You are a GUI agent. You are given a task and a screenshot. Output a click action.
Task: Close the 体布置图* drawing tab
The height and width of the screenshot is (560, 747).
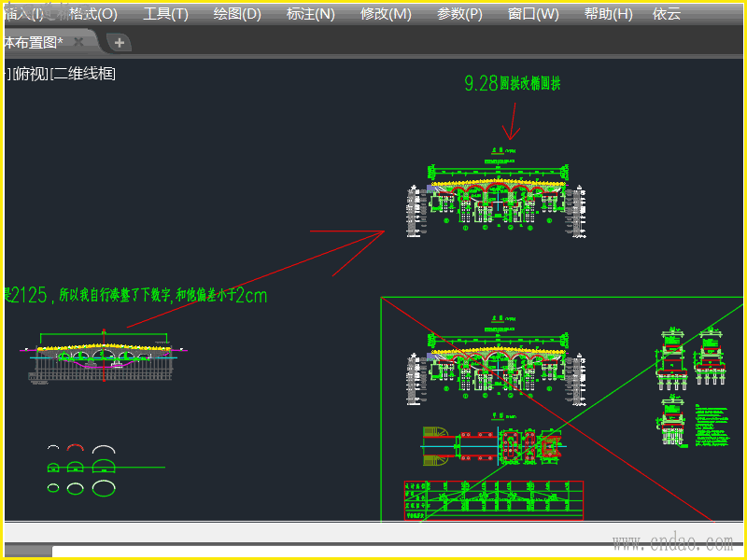pos(78,42)
